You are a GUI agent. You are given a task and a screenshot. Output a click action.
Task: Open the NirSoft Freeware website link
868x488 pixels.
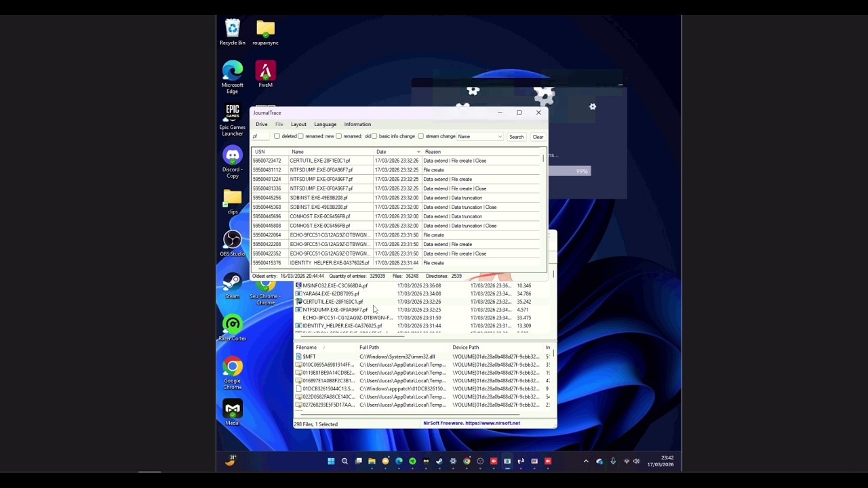[x=472, y=424]
